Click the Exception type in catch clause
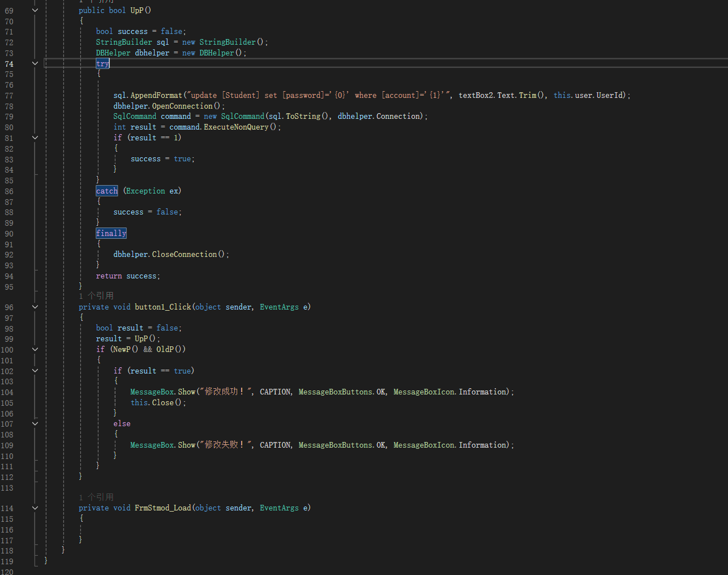728x575 pixels. click(x=145, y=191)
